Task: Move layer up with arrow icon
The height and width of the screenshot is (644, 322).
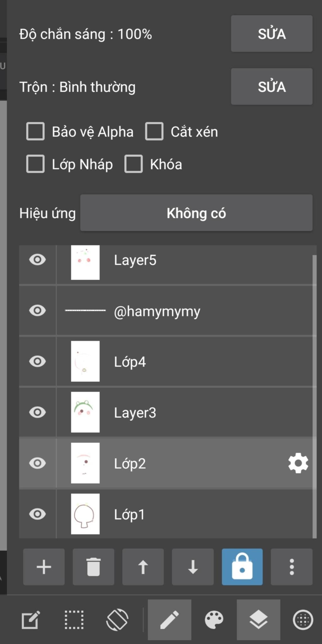Action: tap(143, 567)
